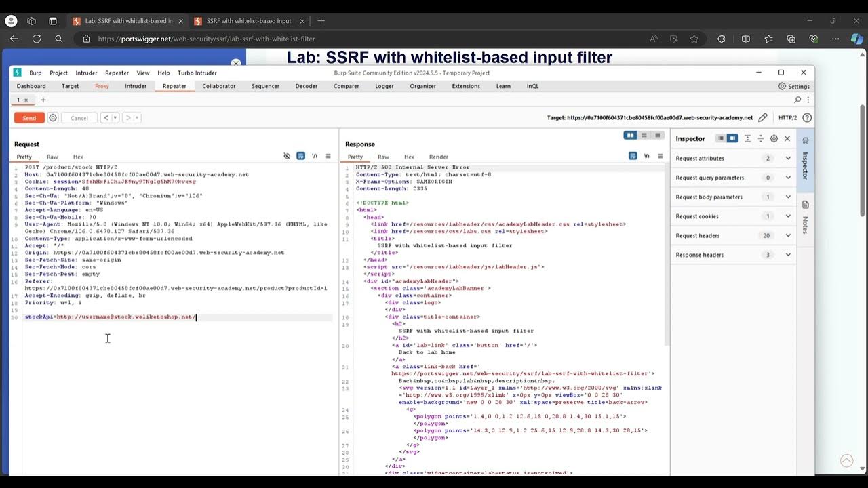Screen dimensions: 868x488
Task: Switch to side-by-side layout view
Action: [631, 136]
